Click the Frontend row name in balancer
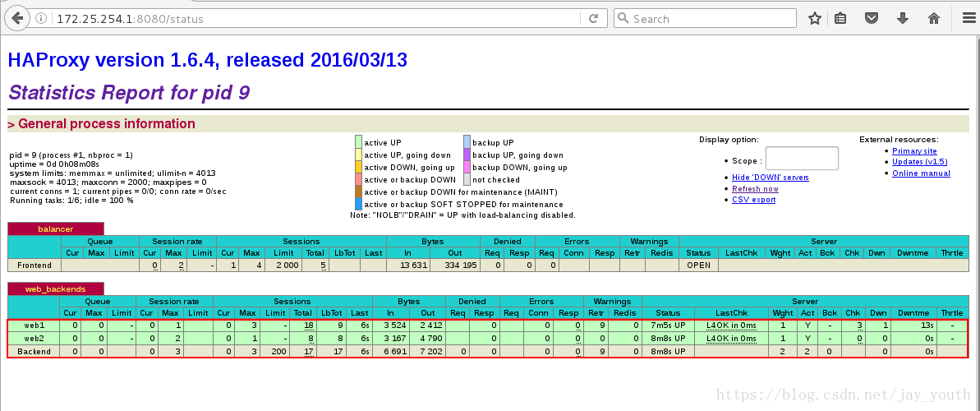The height and width of the screenshot is (411, 980). click(35, 266)
